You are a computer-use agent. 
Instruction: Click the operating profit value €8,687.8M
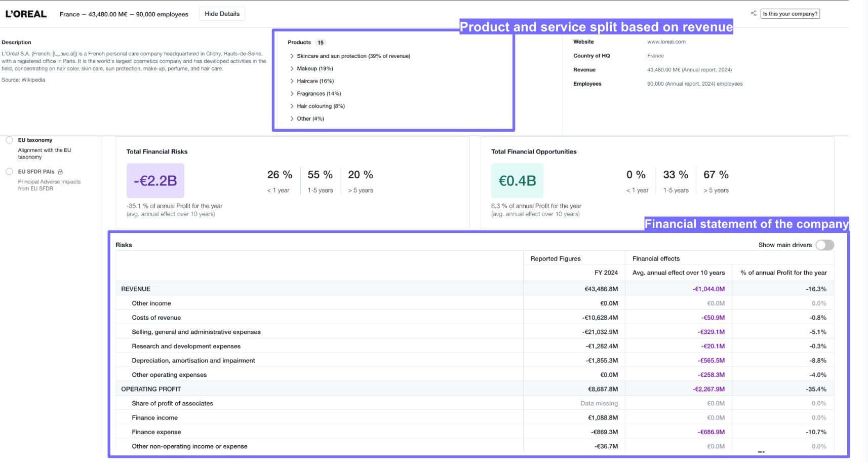pos(603,389)
